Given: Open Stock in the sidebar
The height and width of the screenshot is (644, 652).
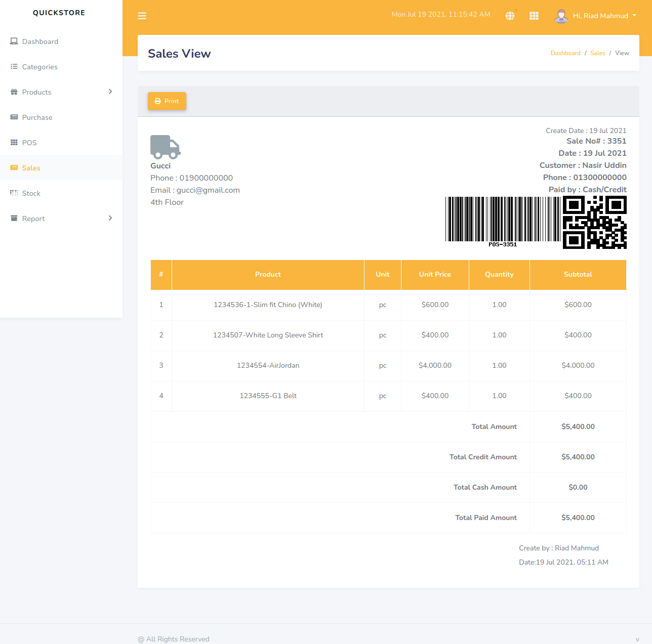Looking at the screenshot, I should tap(61, 193).
